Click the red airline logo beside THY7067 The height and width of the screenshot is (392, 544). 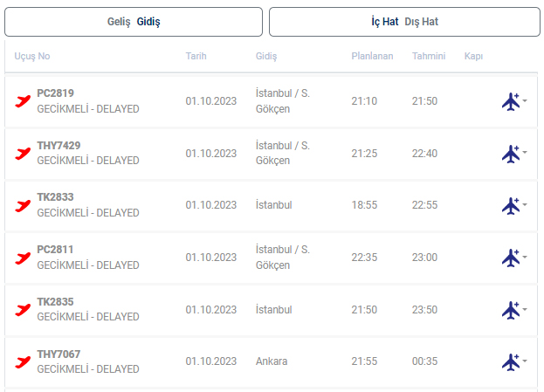pyautogui.click(x=24, y=361)
